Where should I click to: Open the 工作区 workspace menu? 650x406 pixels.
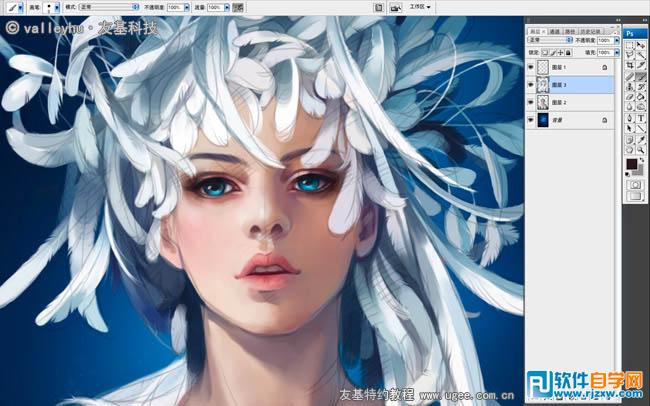point(420,7)
